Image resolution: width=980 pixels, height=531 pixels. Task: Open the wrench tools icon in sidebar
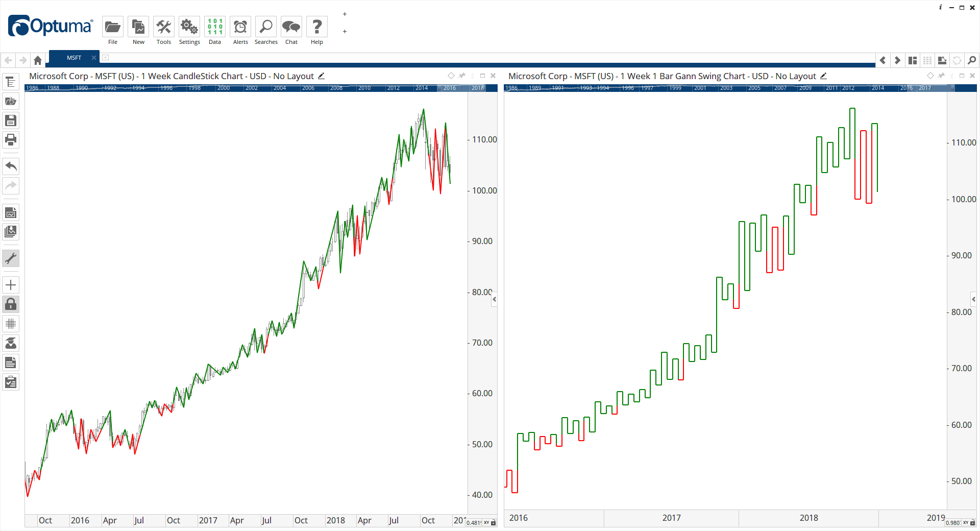coord(11,258)
